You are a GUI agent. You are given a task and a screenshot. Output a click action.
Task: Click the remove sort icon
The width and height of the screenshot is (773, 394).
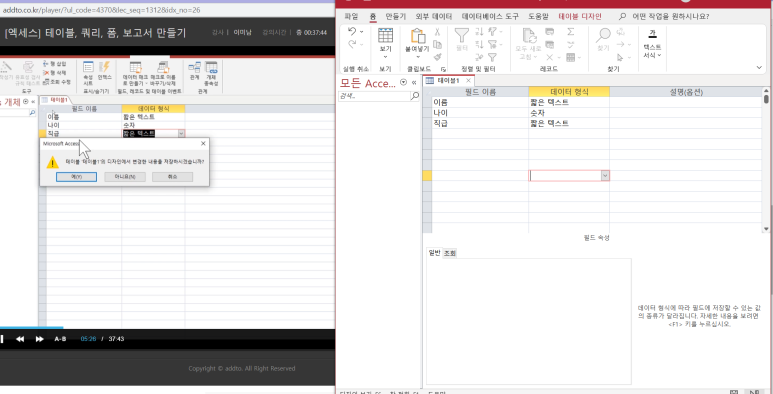[479, 57]
